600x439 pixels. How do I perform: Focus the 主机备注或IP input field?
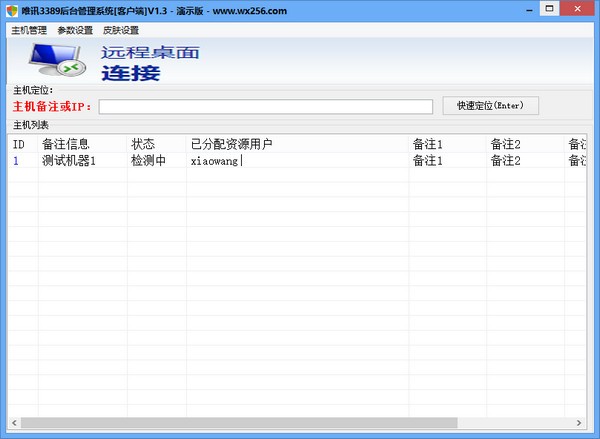click(265, 106)
